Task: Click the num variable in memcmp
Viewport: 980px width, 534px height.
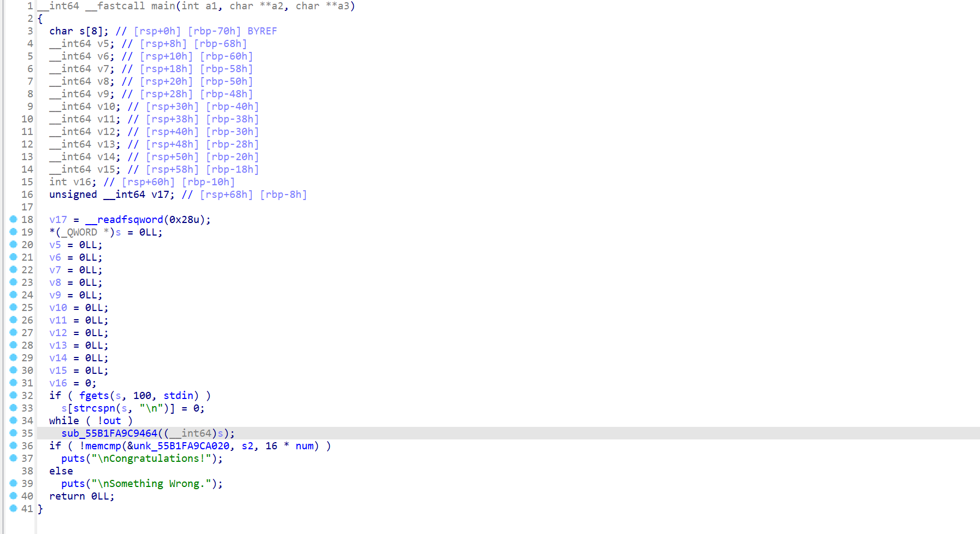Action: pyautogui.click(x=304, y=446)
